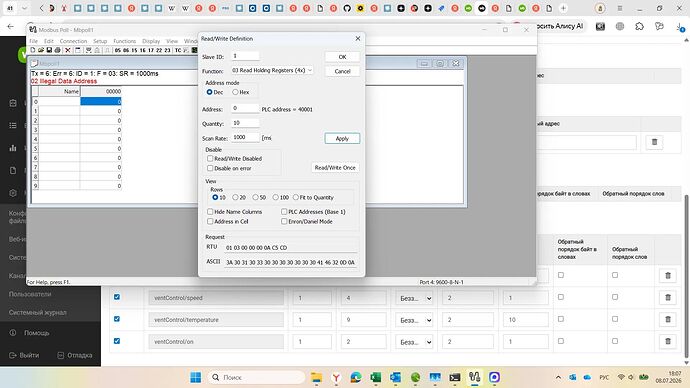The width and height of the screenshot is (690, 388).
Task: Enable the Read/Write Disabled checkbox
Action: [x=210, y=158]
